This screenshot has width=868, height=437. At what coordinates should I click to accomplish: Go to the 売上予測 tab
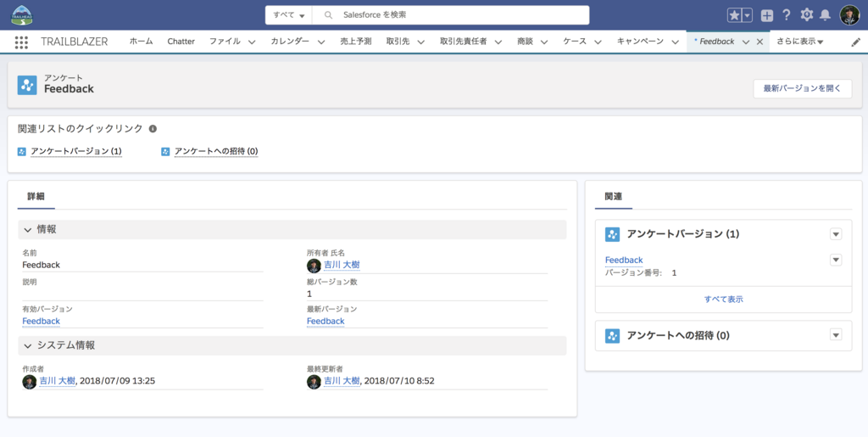pyautogui.click(x=355, y=42)
